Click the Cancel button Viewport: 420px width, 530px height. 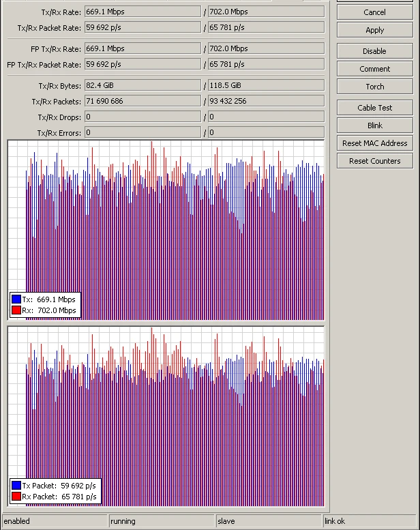click(x=374, y=12)
